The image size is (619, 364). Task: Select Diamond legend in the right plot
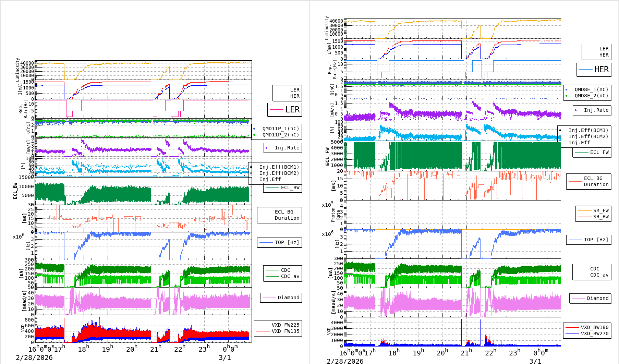597,298
